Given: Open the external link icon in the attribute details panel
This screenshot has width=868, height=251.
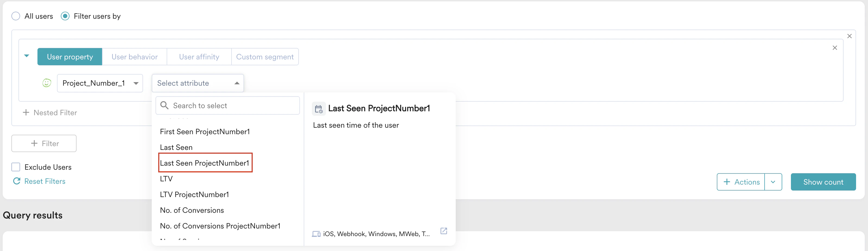Looking at the screenshot, I should 443,231.
